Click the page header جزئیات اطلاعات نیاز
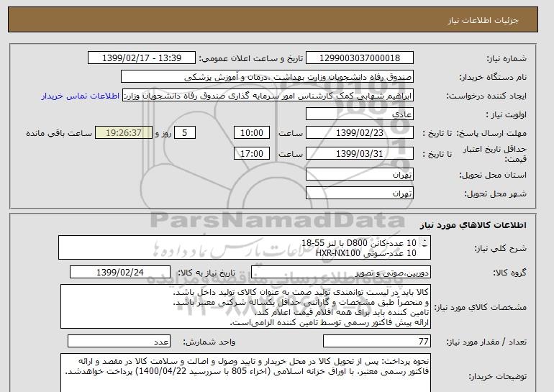Viewport: 554px width, 392px height. pos(483,20)
